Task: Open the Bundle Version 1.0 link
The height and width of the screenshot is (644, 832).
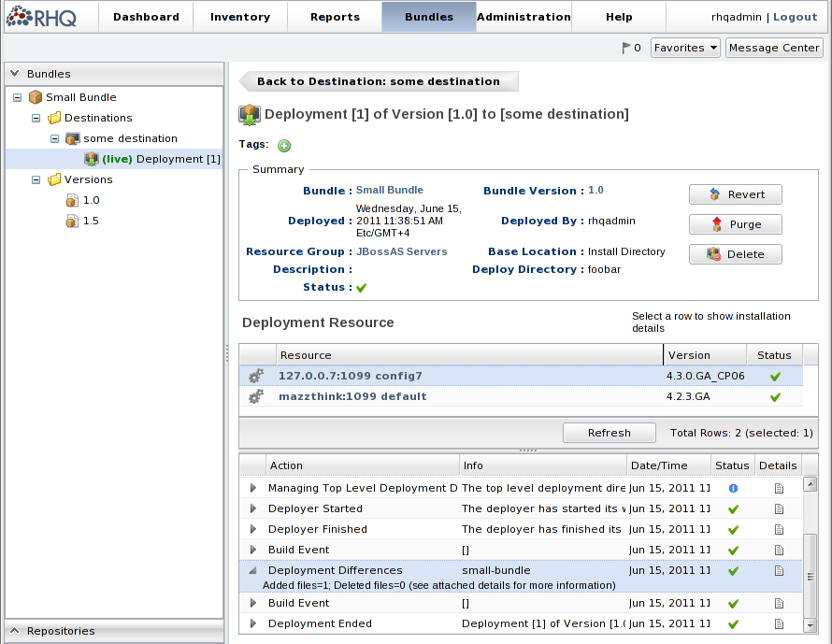Action: click(x=595, y=190)
